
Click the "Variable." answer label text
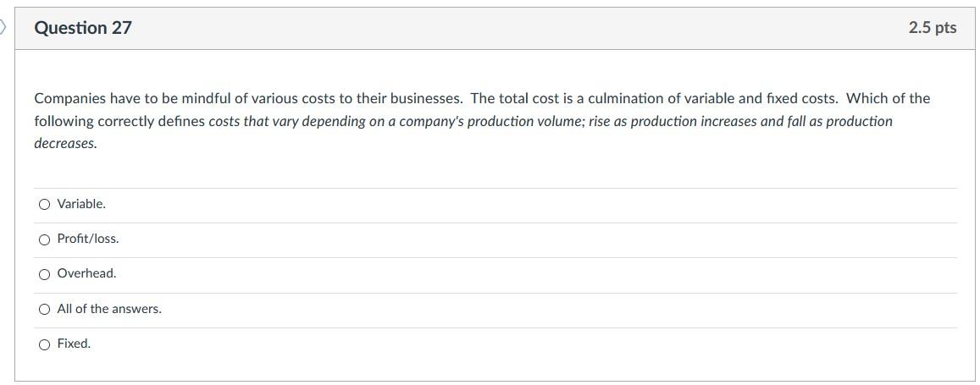coord(81,204)
